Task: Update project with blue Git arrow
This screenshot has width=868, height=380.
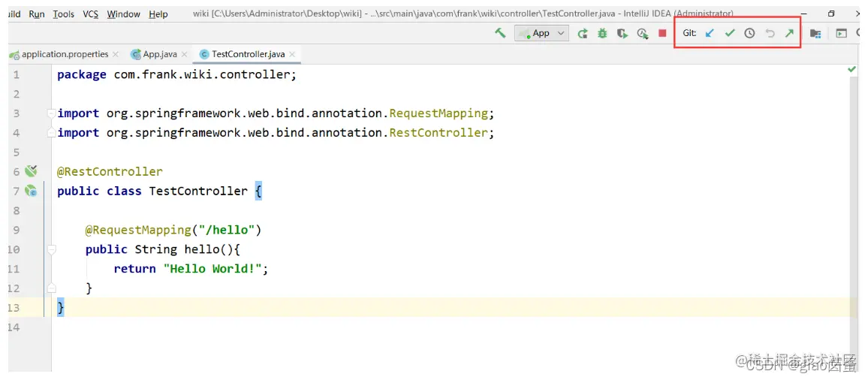Action: 709,33
